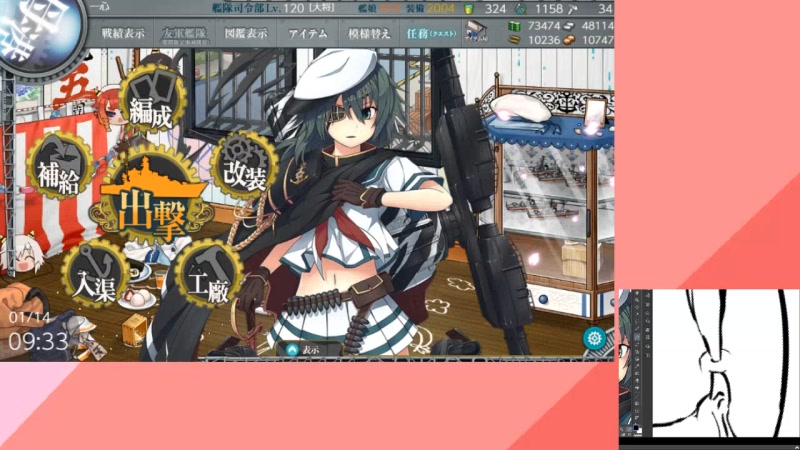Click the 09:33 clock display
This screenshot has height=450, width=800.
pyautogui.click(x=38, y=341)
